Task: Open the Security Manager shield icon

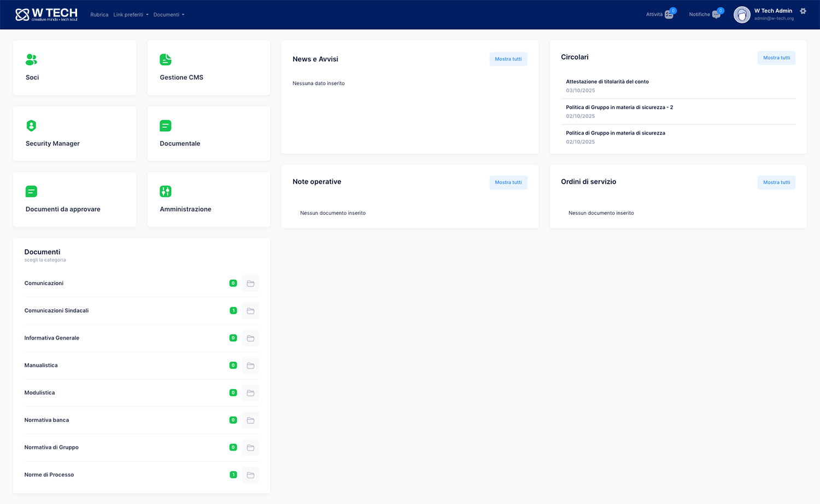Action: tap(31, 126)
